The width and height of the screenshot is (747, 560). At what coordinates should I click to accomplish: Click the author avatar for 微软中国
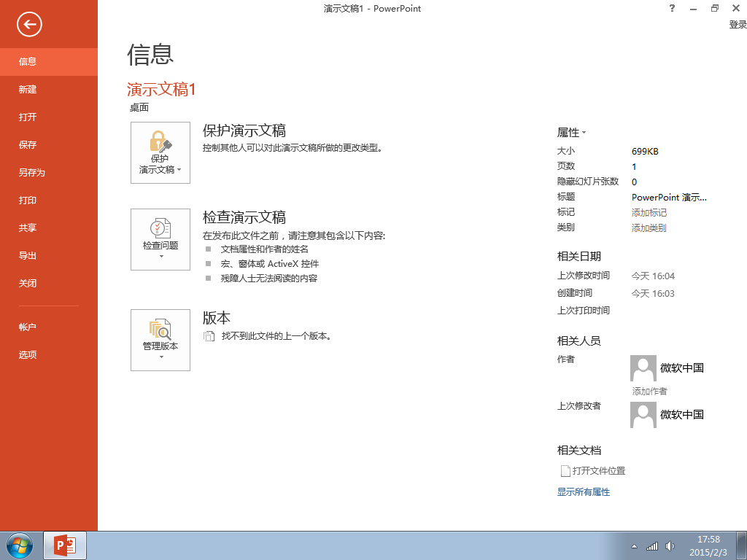tap(643, 367)
